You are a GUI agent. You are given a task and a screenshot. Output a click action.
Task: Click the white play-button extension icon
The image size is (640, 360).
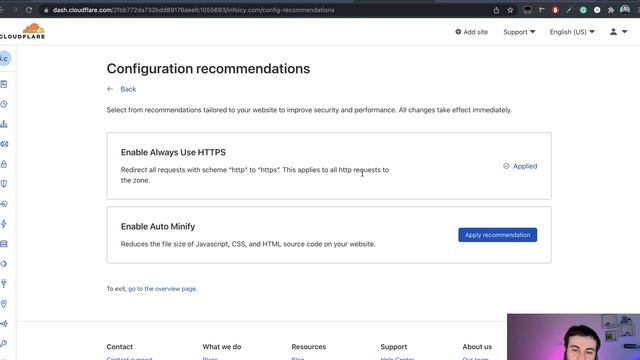click(597, 10)
